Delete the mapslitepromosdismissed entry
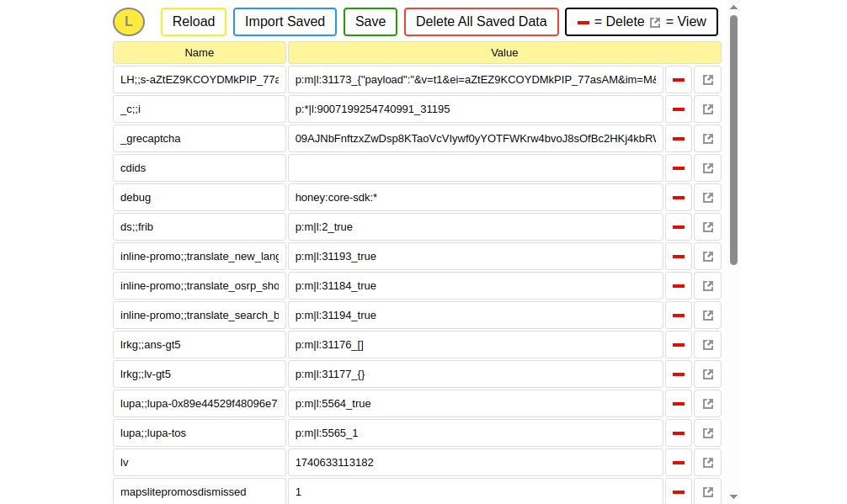 678,491
